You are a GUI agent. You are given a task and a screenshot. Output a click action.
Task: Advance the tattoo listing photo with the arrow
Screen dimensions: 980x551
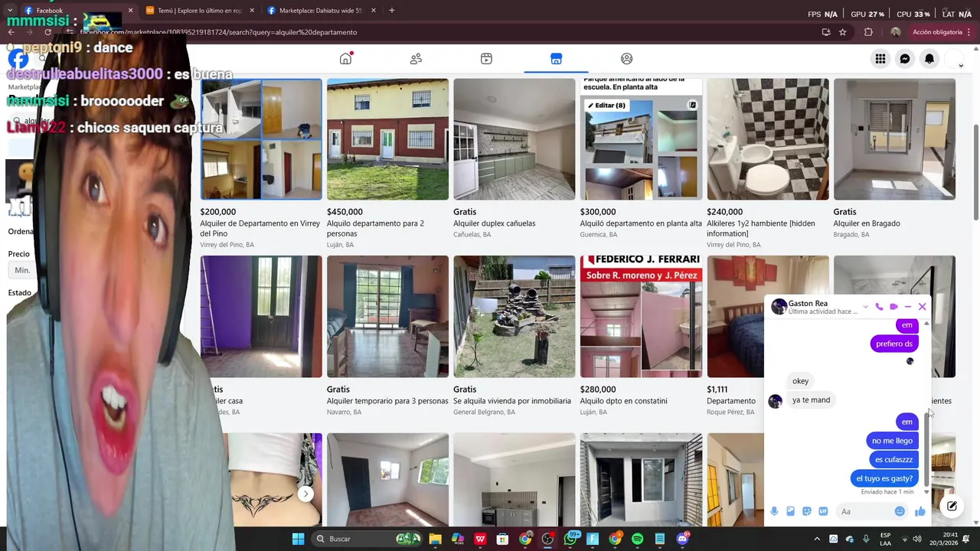click(305, 494)
